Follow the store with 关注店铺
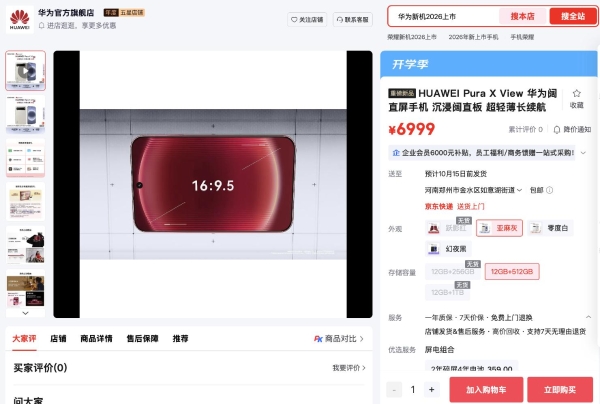 coord(307,20)
